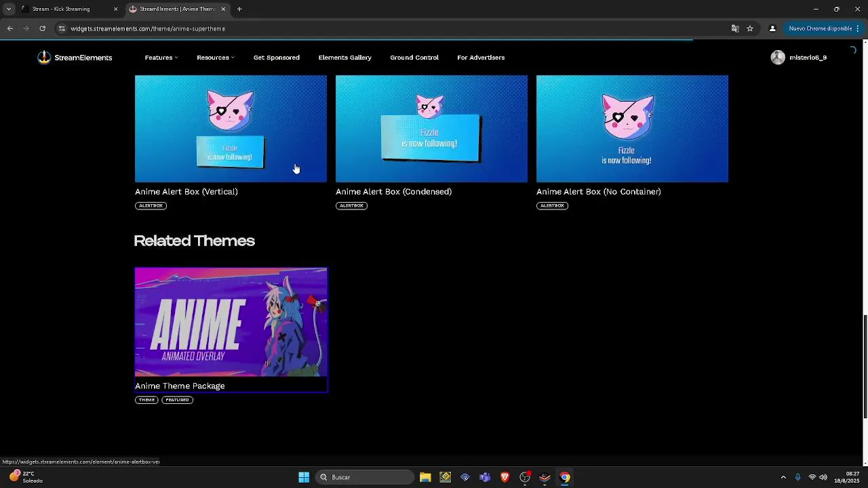Screen dimensions: 868x488
Task: Reload the current page
Action: coord(42,28)
